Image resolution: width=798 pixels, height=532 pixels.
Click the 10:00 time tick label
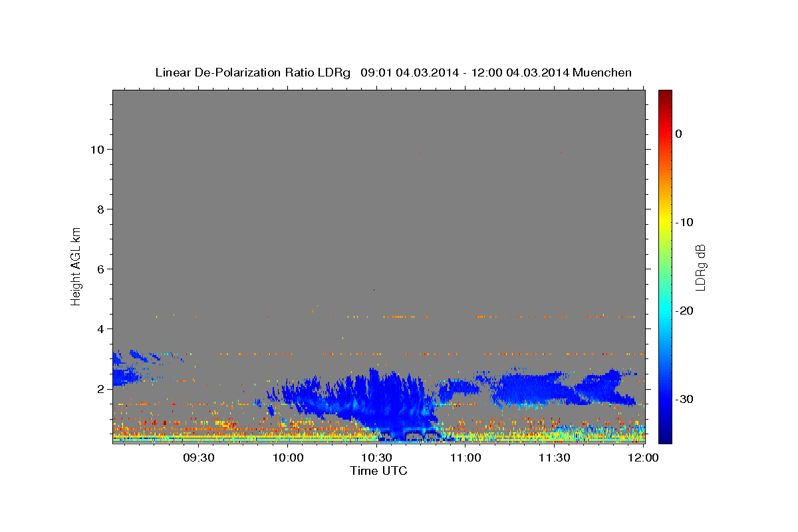288,458
